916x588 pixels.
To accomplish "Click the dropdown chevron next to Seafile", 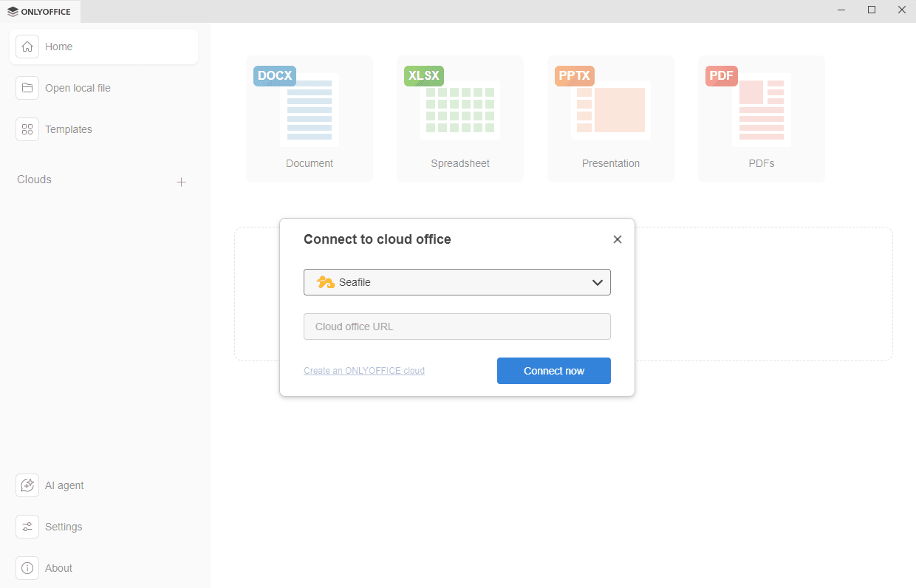I will pos(597,282).
